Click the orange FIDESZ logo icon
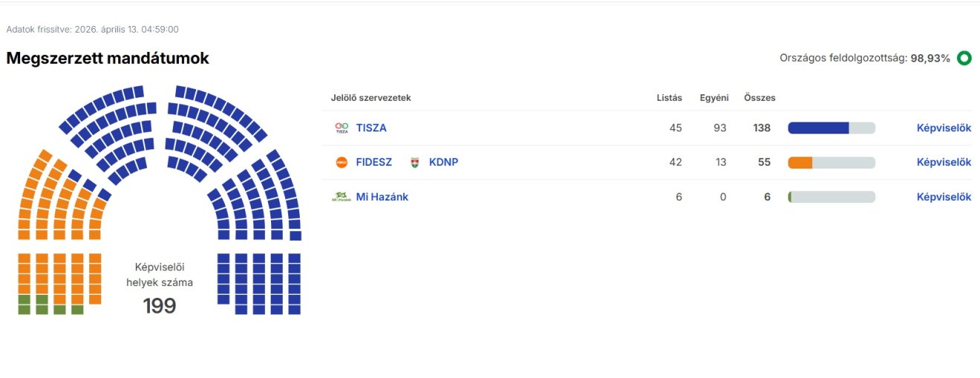The height and width of the screenshot is (378, 980). (342, 162)
